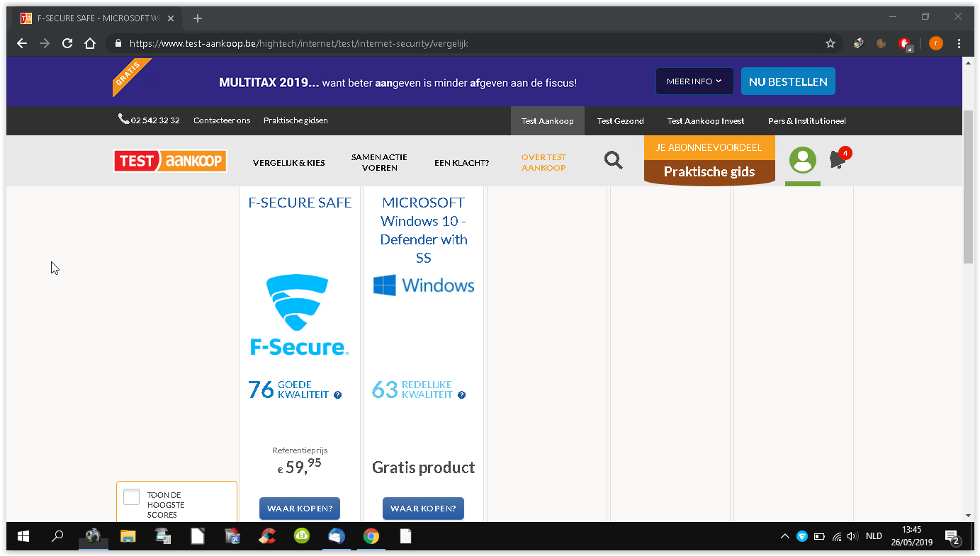Switch to the Test Gezond tab
The width and height of the screenshot is (980, 556).
[x=621, y=120]
